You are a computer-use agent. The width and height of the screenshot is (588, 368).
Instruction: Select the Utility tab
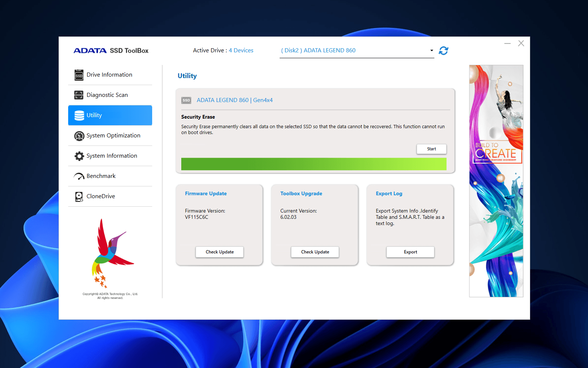(110, 115)
